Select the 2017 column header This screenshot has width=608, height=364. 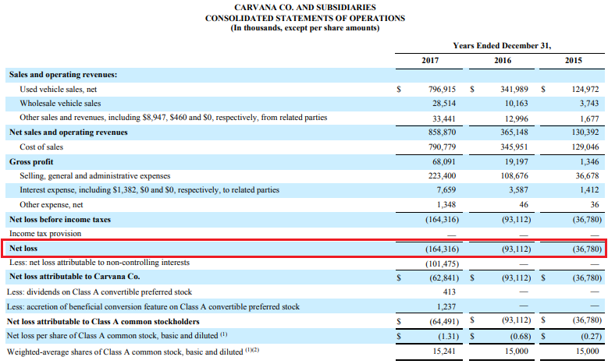430,61
